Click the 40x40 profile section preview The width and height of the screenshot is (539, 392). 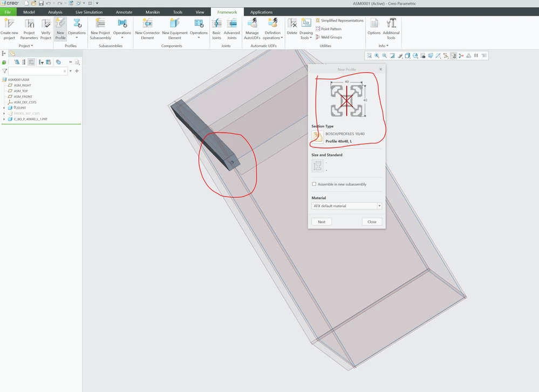tap(347, 100)
